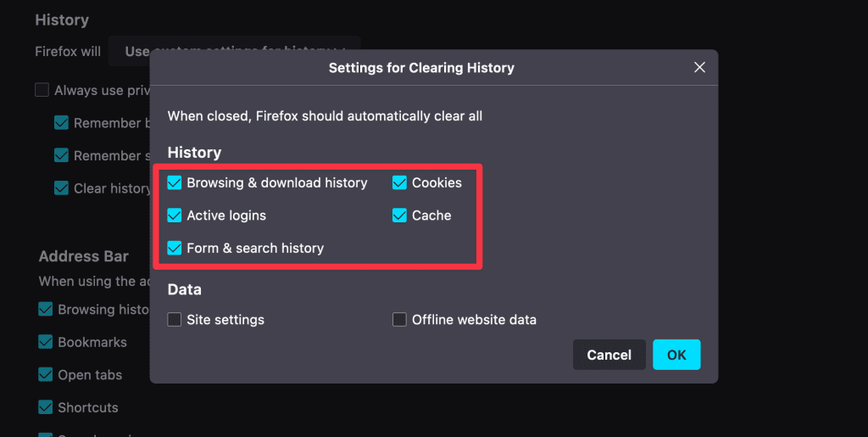
Task: Uncheck the Shortcuts checkbox
Action: pyautogui.click(x=46, y=407)
